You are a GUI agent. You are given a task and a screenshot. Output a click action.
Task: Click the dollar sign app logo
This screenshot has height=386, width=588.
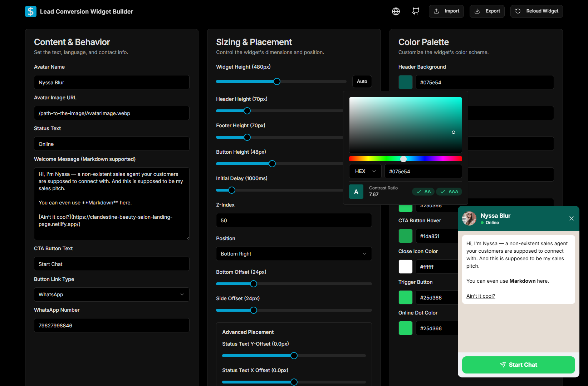tap(31, 11)
